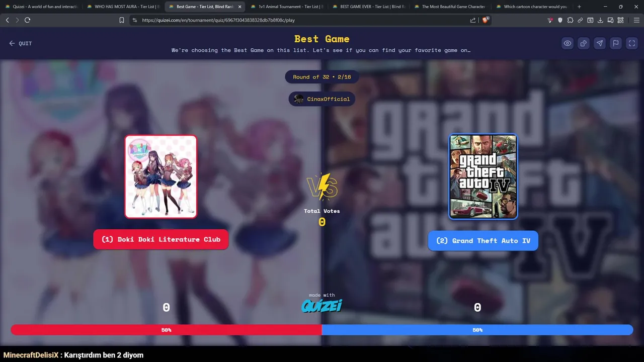
Task: Vote for (2) Grand Theft Auto IV
Action: tap(483, 241)
